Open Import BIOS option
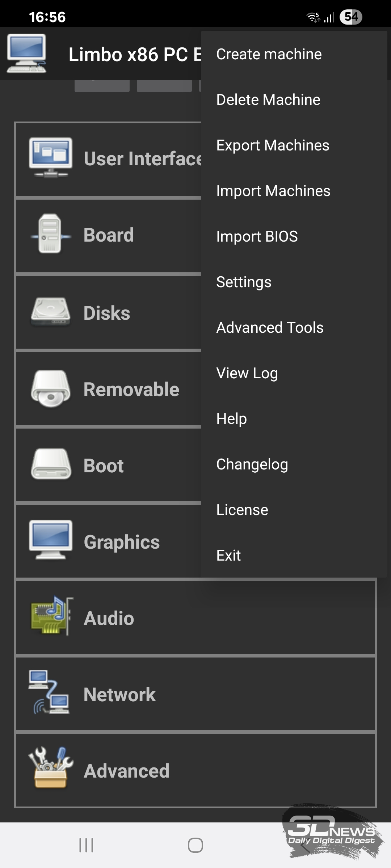Viewport: 391px width, 868px height. coord(257,237)
